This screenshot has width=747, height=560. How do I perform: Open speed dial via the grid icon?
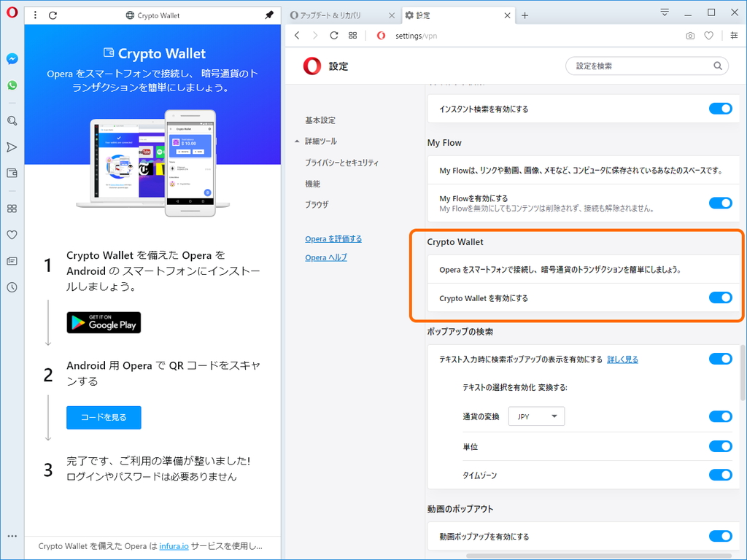click(12, 209)
